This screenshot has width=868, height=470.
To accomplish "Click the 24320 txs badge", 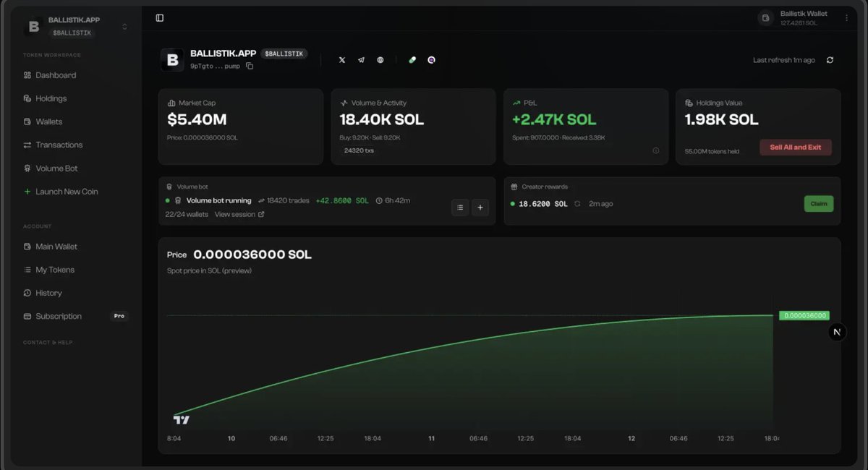I will [x=359, y=151].
